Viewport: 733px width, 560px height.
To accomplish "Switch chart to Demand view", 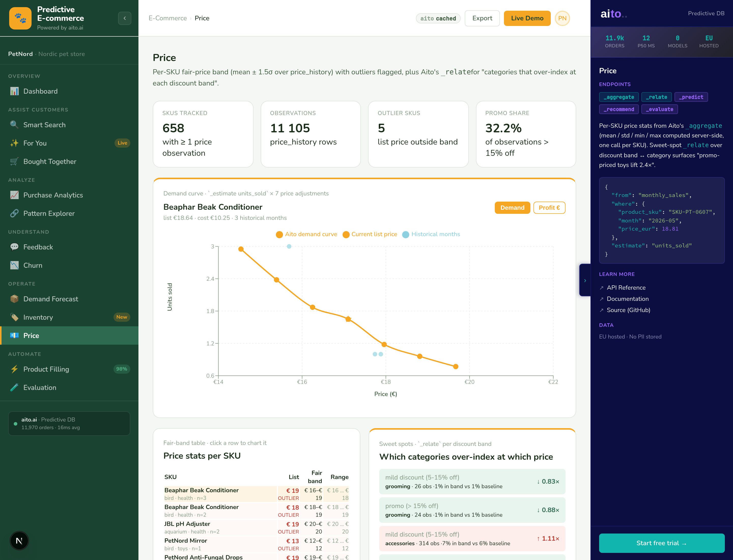I will 512,208.
